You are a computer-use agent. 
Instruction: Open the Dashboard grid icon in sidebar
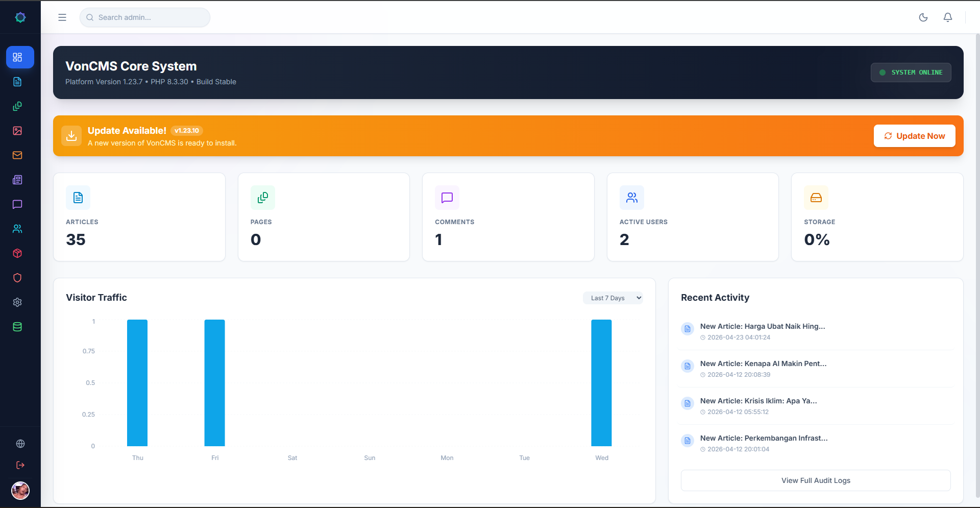(20, 57)
